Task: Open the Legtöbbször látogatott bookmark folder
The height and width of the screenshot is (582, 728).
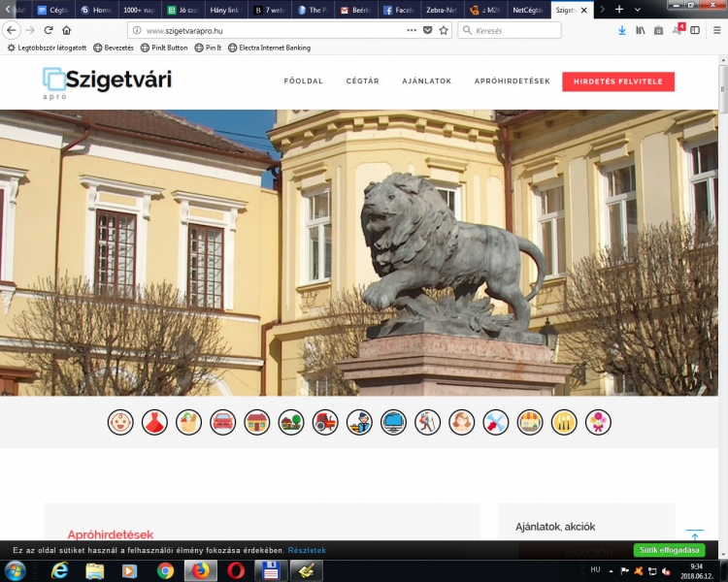Action: 47,48
